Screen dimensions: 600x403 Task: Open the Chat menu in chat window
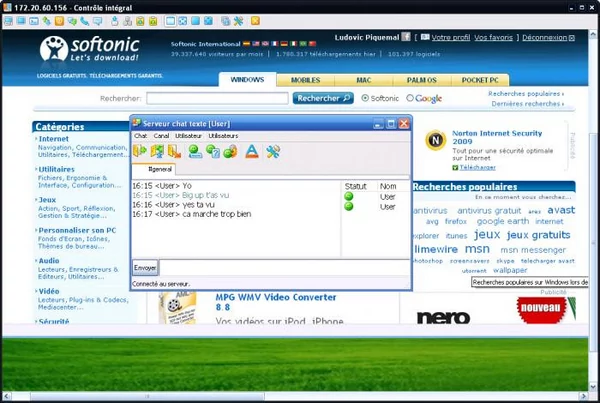click(x=140, y=135)
